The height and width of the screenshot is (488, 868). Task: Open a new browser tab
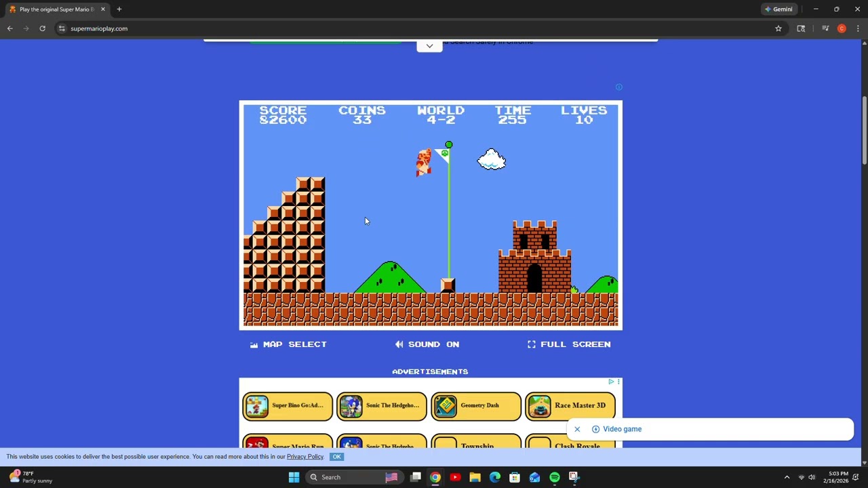tap(119, 9)
